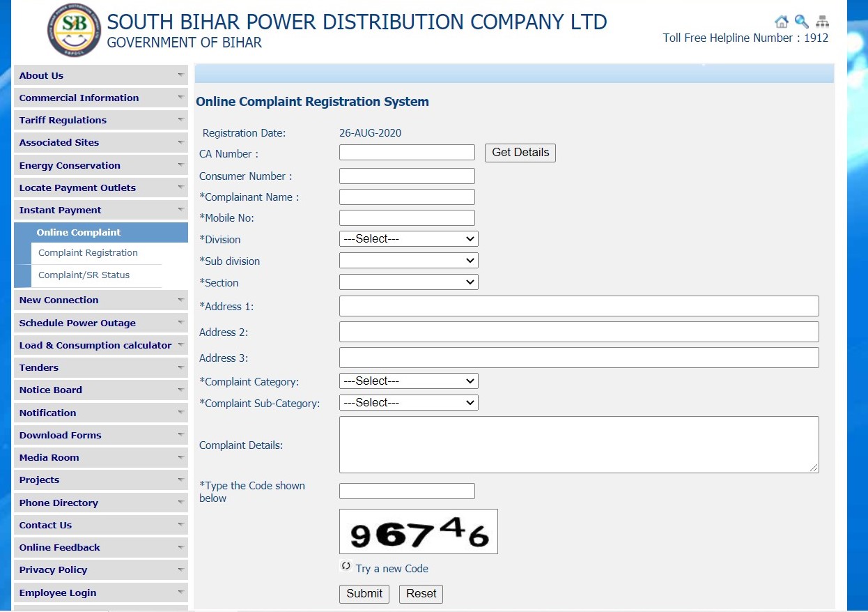Focus the Mobile No input field

click(x=407, y=217)
